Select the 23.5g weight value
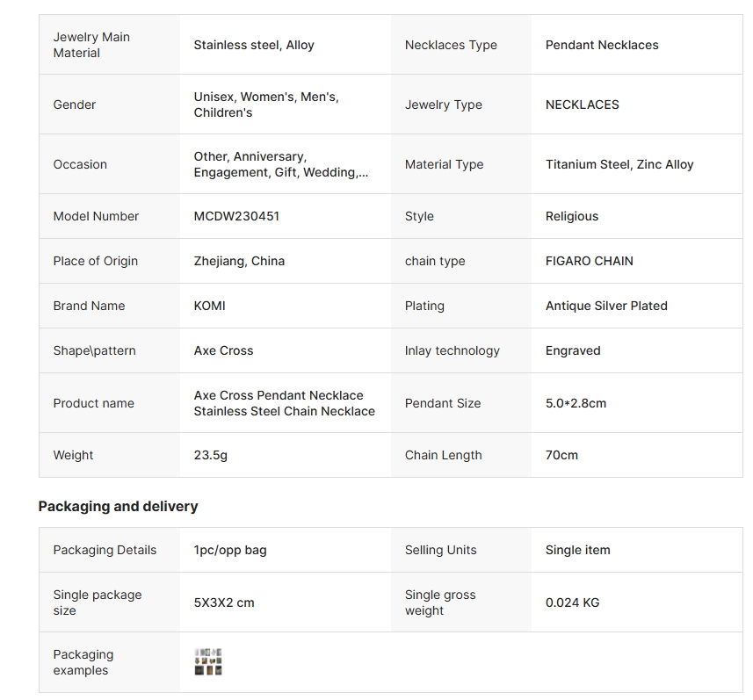This screenshot has height=700, width=753. 210,455
